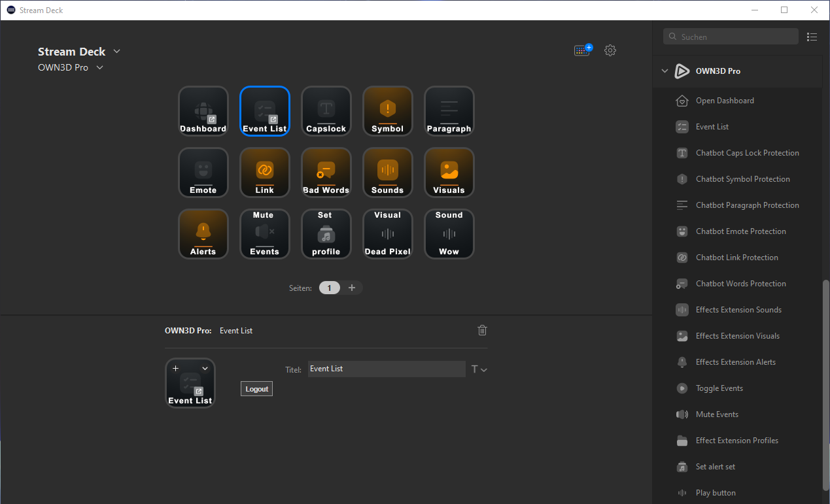Select the Visual Dead Pixel key
Viewport: 830px width, 504px height.
[x=387, y=233]
